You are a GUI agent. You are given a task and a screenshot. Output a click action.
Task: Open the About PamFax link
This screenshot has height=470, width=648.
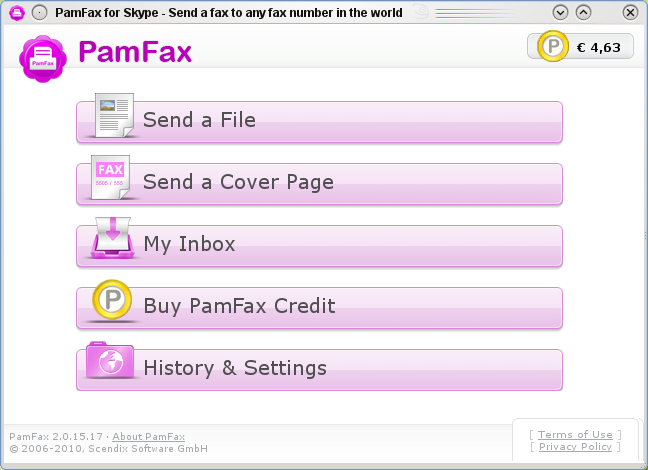click(x=148, y=437)
